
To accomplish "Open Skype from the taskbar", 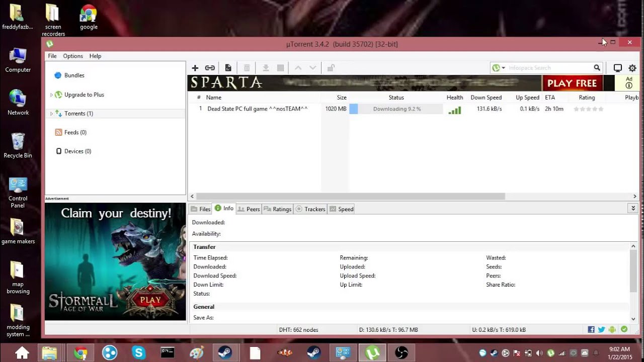I will click(x=139, y=353).
